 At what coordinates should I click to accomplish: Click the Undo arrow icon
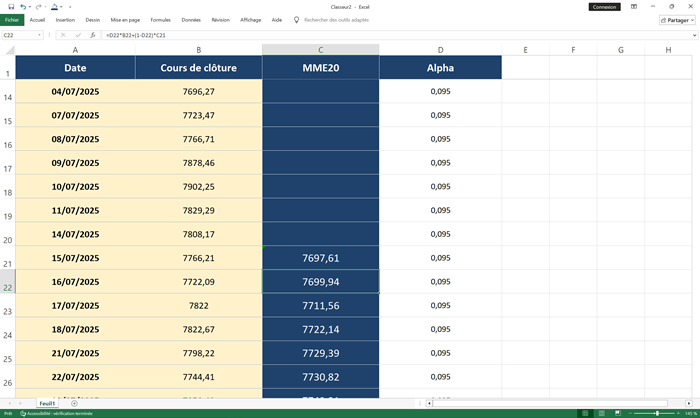pyautogui.click(x=23, y=6)
